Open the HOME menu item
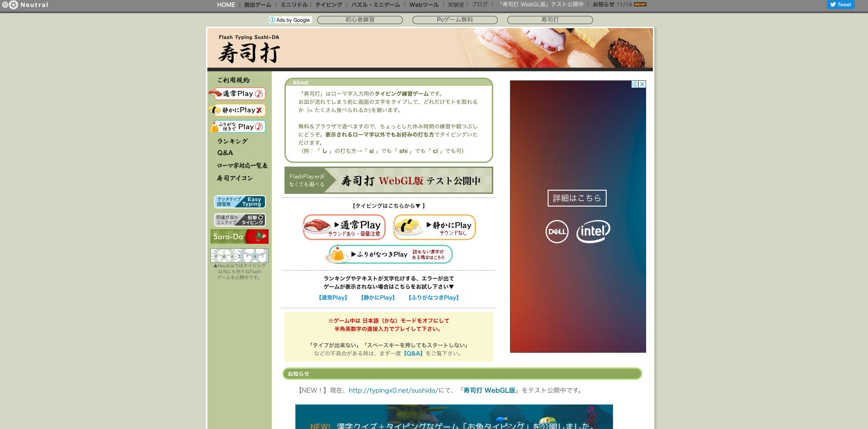Screen dimensions: 868x429 coord(226,5)
